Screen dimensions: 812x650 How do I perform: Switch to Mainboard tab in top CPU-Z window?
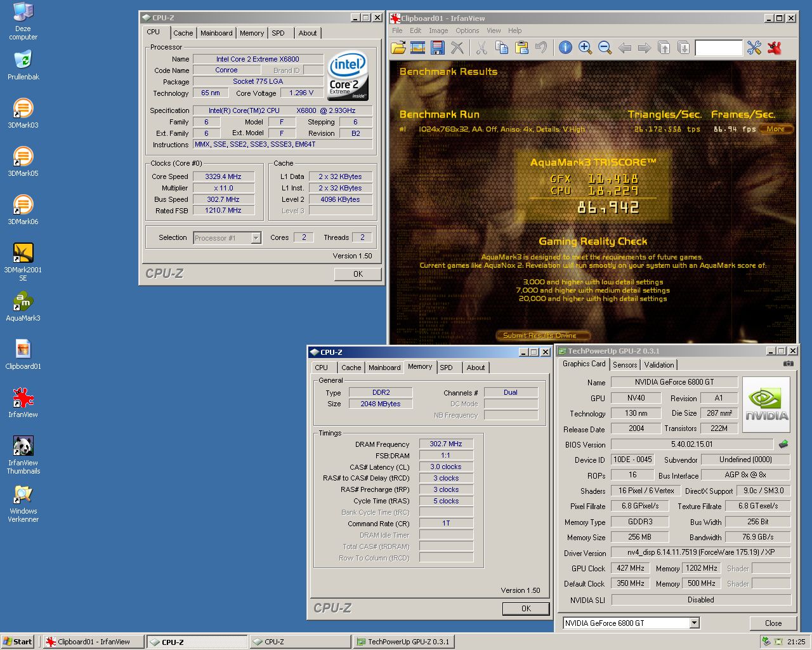tap(216, 33)
